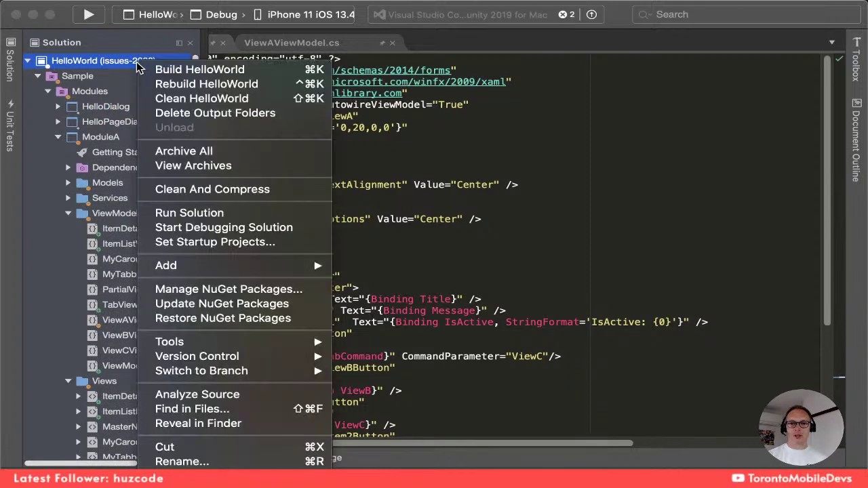Collapse the Views folder arrow
The width and height of the screenshot is (868, 488).
click(68, 381)
